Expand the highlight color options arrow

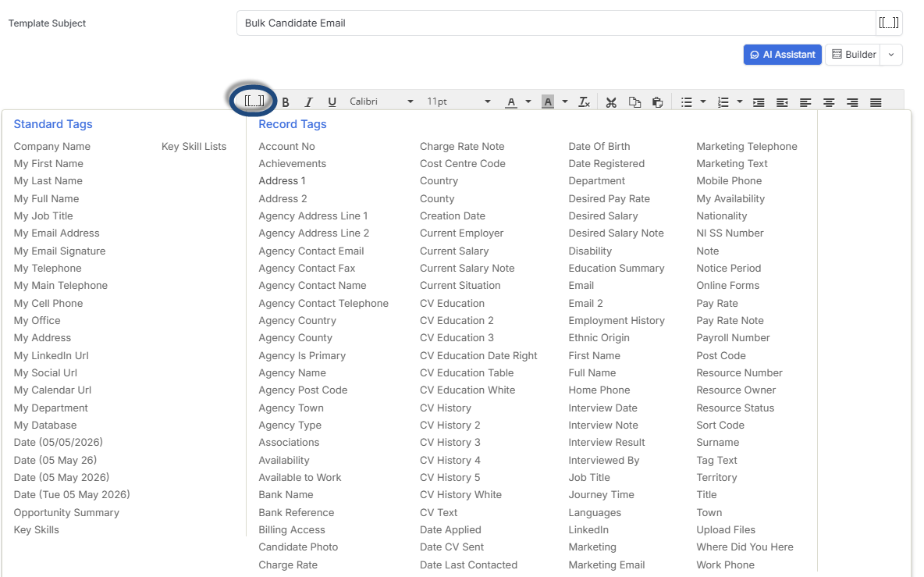564,102
